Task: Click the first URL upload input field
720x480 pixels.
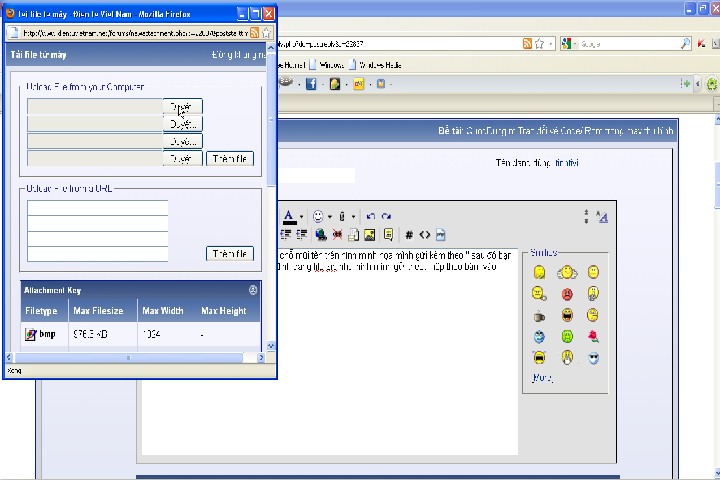Action: tap(97, 208)
